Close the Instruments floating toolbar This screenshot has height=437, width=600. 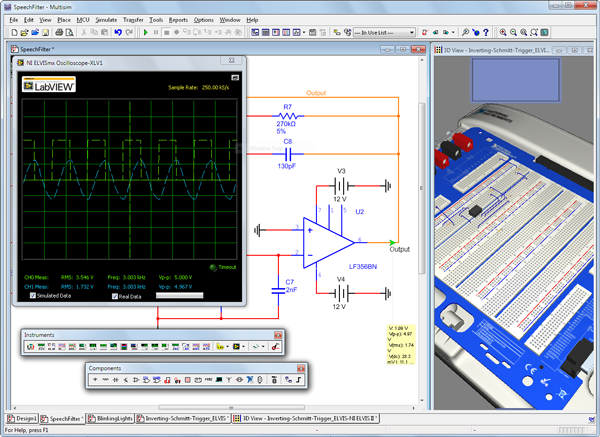[x=277, y=333]
